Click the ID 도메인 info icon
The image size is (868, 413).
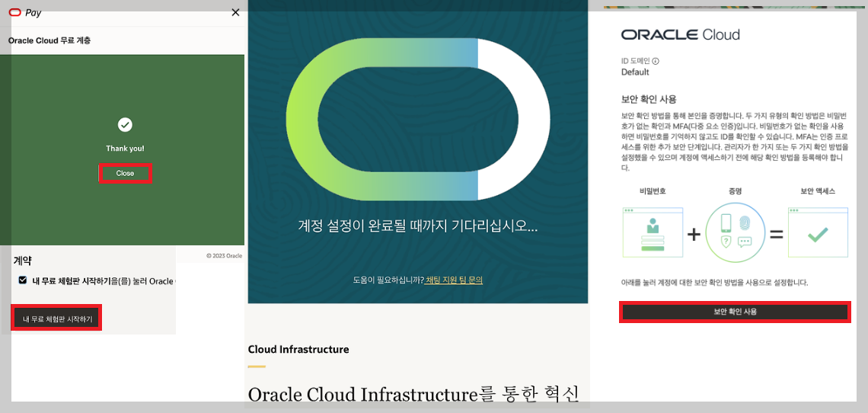(656, 62)
